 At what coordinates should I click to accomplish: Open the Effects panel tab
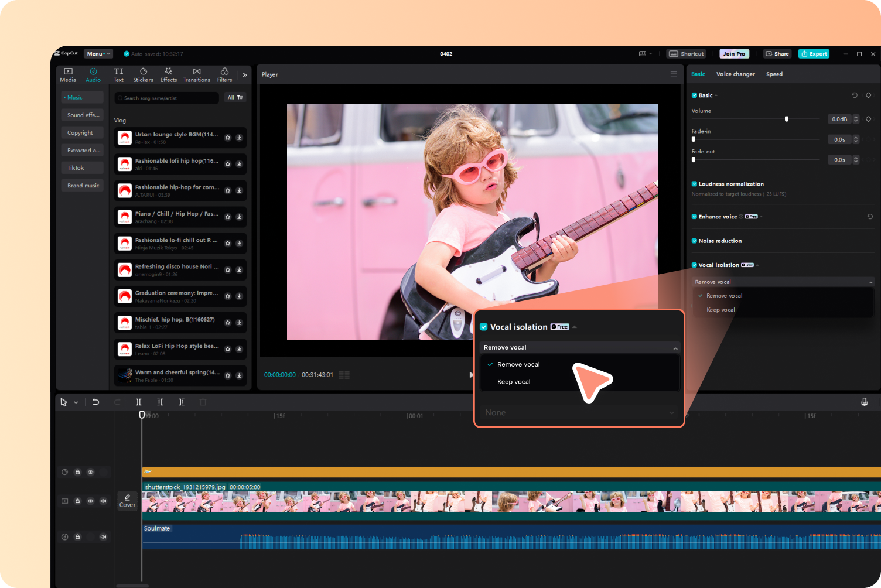(x=169, y=75)
